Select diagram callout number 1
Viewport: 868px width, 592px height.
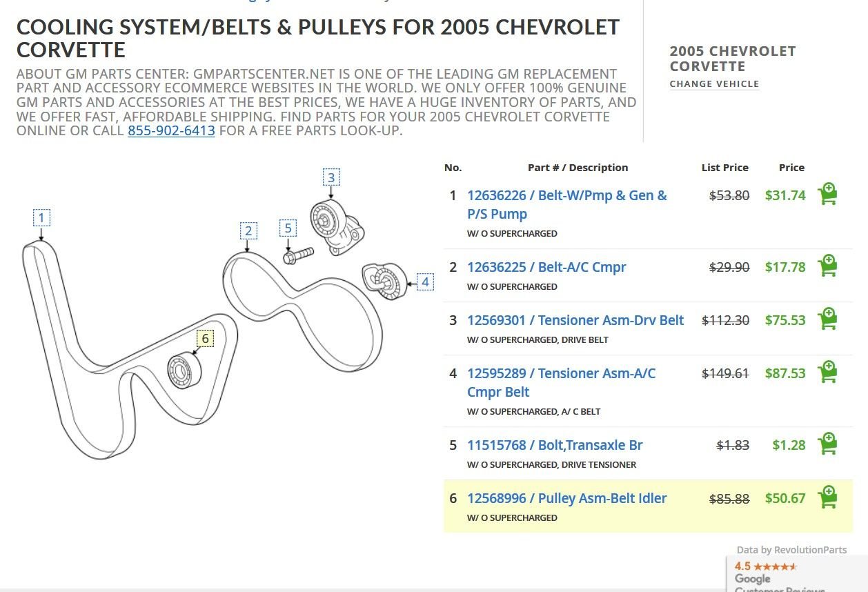[41, 218]
